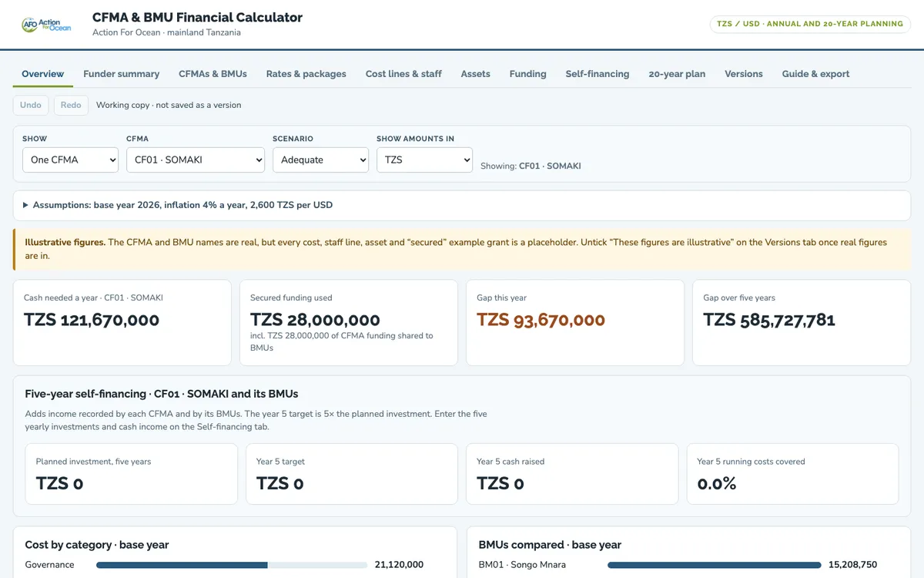Screen dimensions: 924x578
Task: Switch to the Assets tab
Action: [x=475, y=74]
